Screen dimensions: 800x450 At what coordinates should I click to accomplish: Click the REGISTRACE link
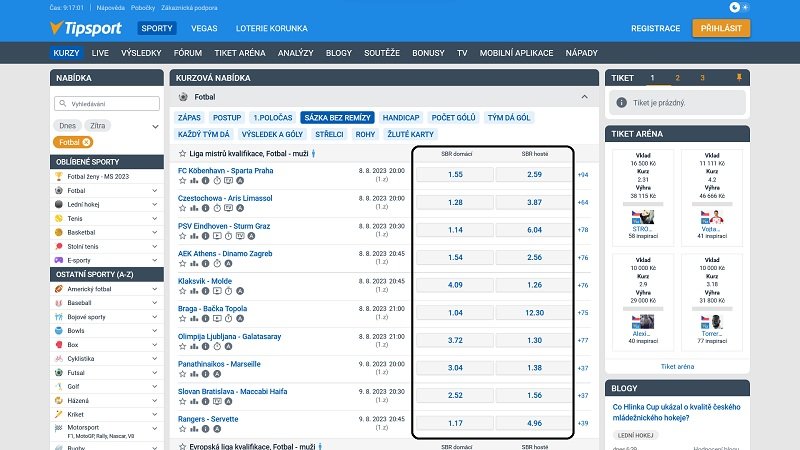pos(656,29)
